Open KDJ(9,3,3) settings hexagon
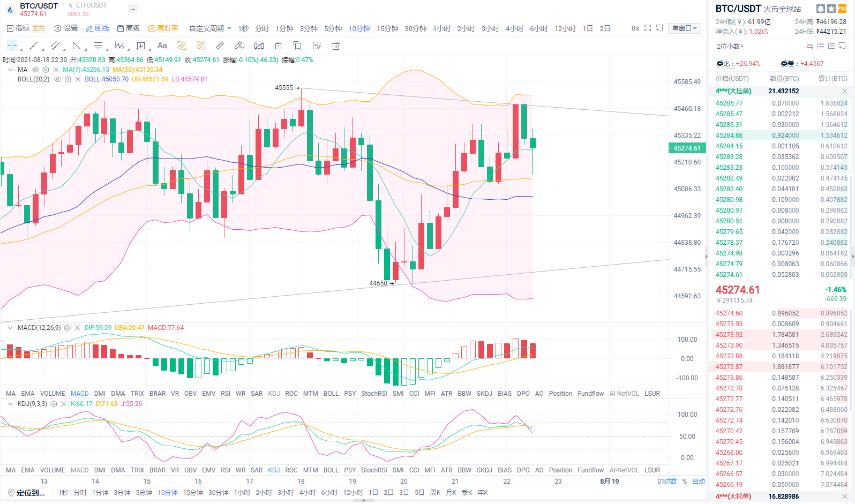Image resolution: width=855 pixels, height=504 pixels. coord(54,404)
